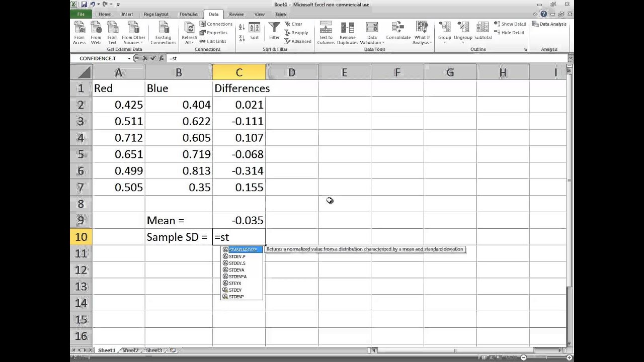Image resolution: width=644 pixels, height=362 pixels.
Task: Switch to the Formulas tab
Action: pyautogui.click(x=189, y=14)
